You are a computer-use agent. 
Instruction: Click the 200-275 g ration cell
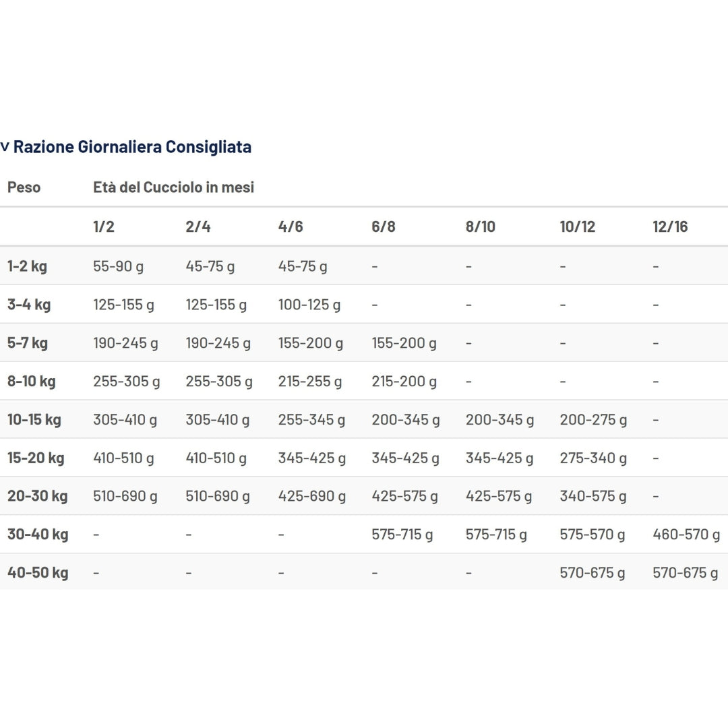point(593,420)
